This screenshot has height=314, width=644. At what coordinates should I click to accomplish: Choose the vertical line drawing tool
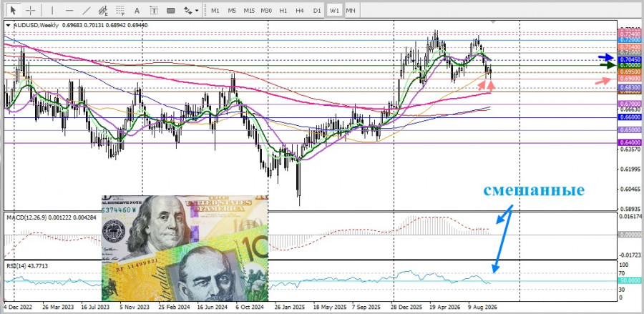click(x=52, y=10)
